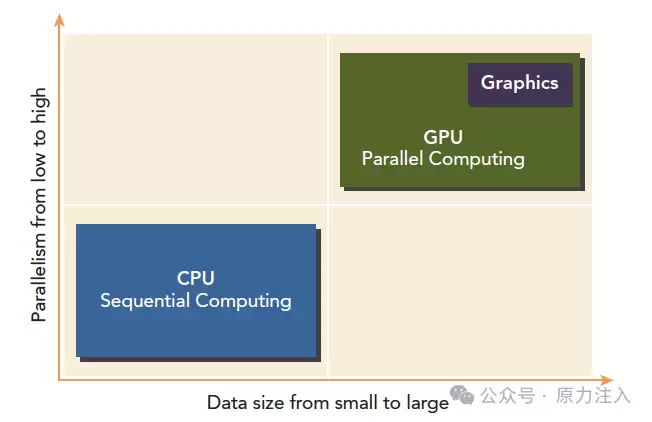Viewport: 652px width, 422px height.
Task: Click the empty bottom-right quadrant
Action: [x=461, y=291]
